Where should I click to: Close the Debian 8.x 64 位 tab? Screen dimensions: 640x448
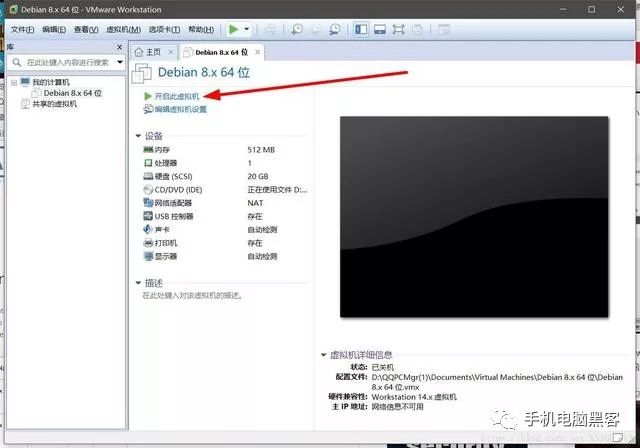coord(258,52)
